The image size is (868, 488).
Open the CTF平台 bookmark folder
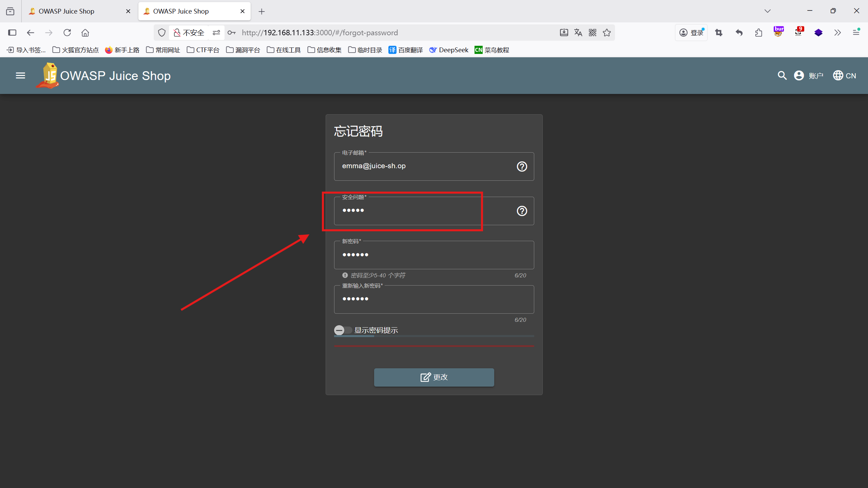(x=203, y=50)
